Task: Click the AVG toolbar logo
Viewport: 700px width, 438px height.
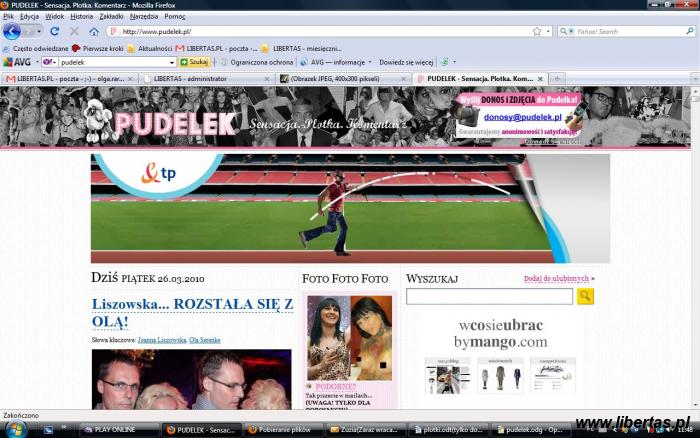Action: (x=16, y=62)
